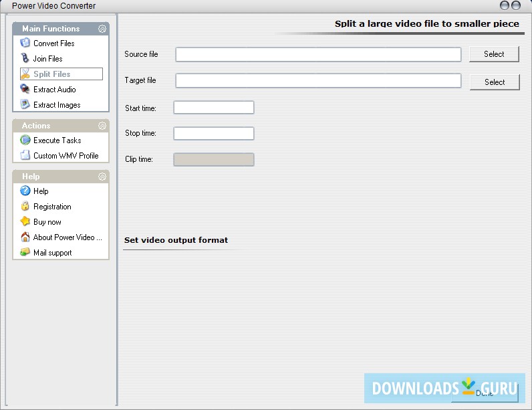Open Join Files function
The width and height of the screenshot is (532, 410).
(48, 58)
